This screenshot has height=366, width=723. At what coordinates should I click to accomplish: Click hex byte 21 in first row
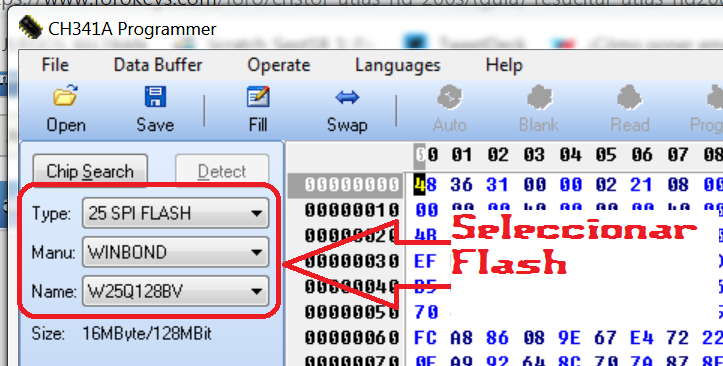pos(641,185)
